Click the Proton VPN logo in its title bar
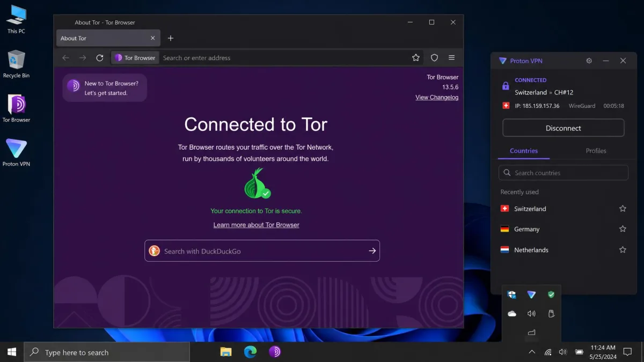The height and width of the screenshot is (362, 644). click(x=503, y=61)
